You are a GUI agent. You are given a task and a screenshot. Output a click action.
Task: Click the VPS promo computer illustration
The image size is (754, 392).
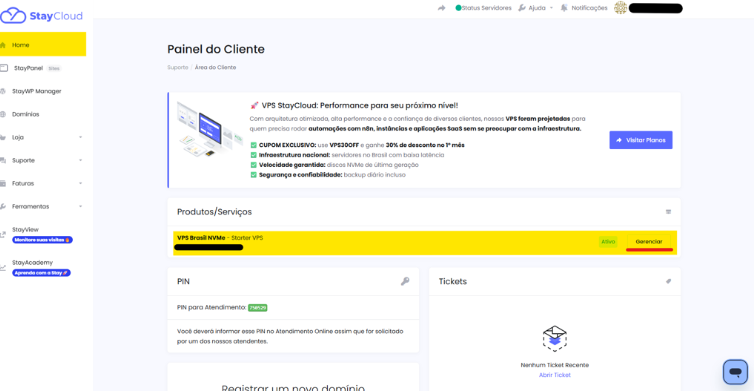[210, 128]
